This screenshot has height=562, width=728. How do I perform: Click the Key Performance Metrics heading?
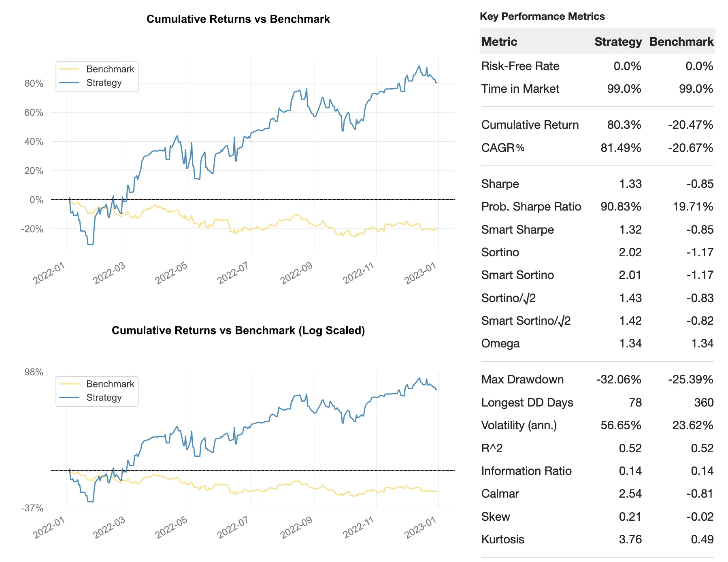542,16
